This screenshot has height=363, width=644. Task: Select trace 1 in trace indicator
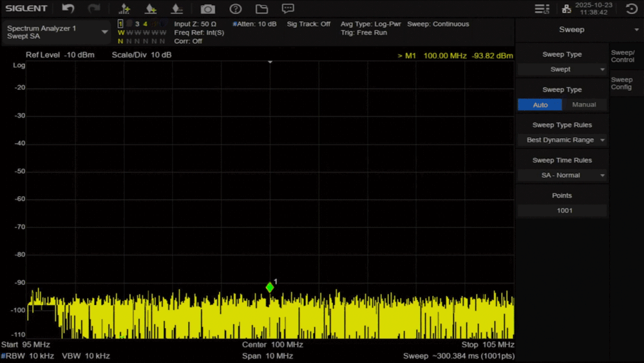coord(120,24)
